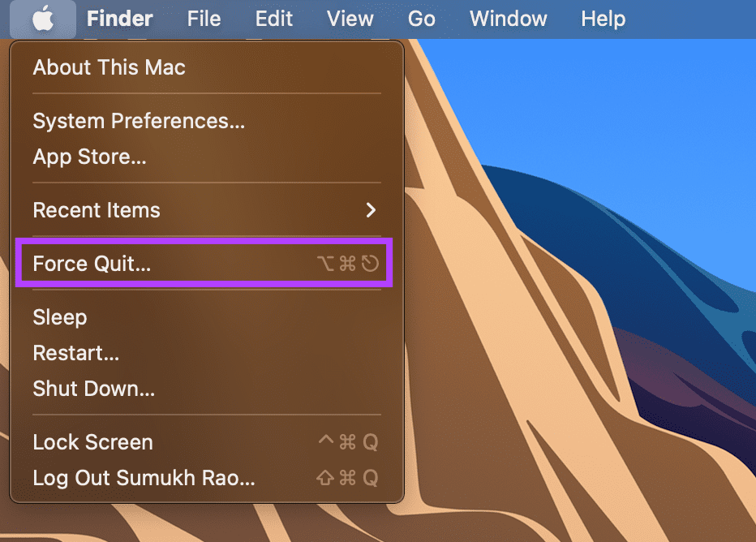Log Out Sumukh Rao
The image size is (756, 542).
pyautogui.click(x=206, y=478)
